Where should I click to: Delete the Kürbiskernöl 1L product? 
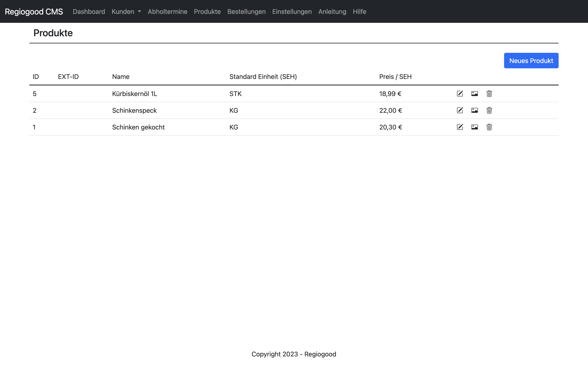pos(489,94)
